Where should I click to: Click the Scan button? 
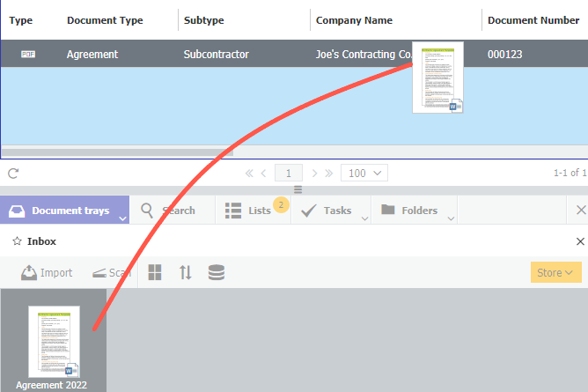click(x=112, y=273)
